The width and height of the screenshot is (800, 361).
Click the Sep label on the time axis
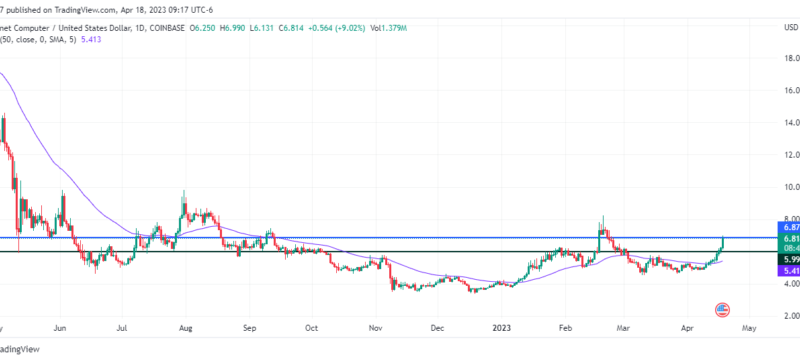pyautogui.click(x=249, y=327)
